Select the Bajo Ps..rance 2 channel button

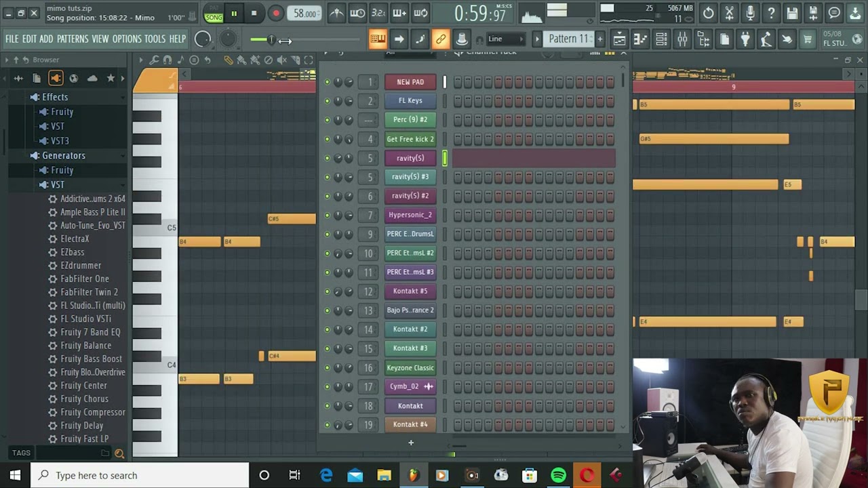(x=410, y=310)
